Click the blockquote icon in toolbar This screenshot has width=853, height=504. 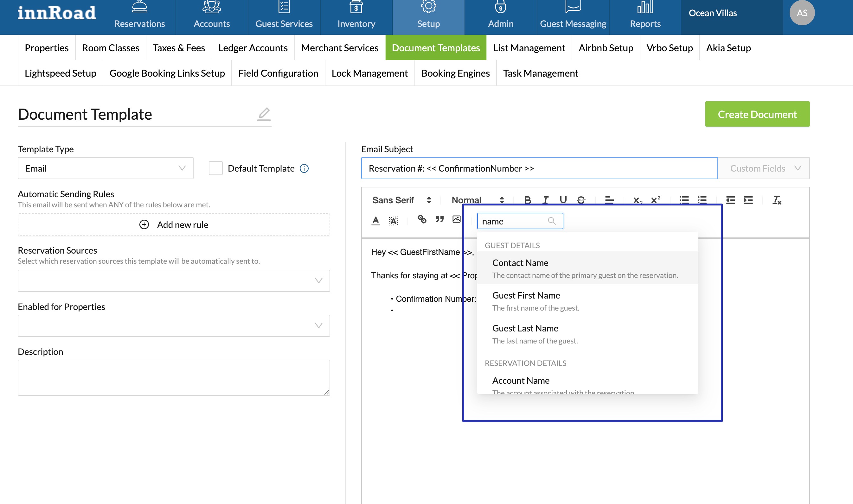(439, 219)
